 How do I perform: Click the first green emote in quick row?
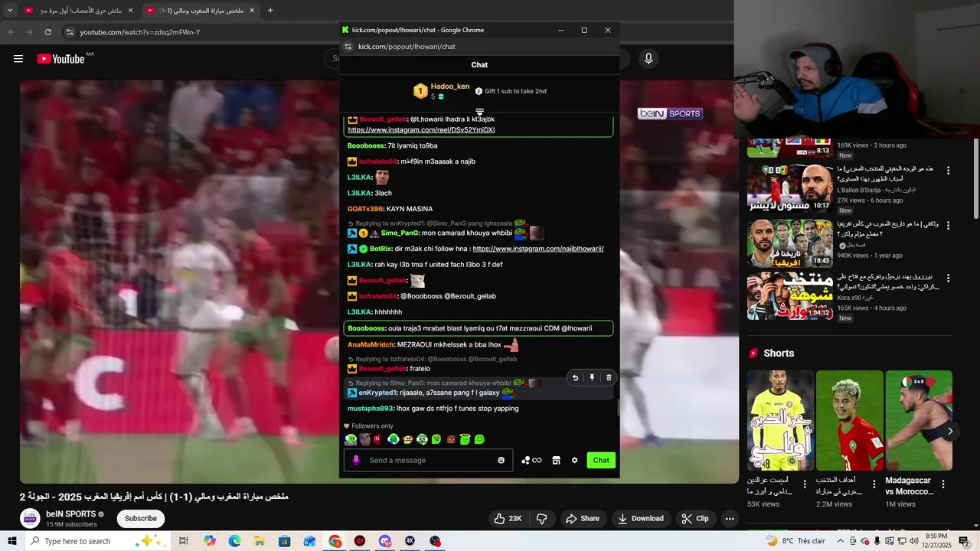coord(351,439)
